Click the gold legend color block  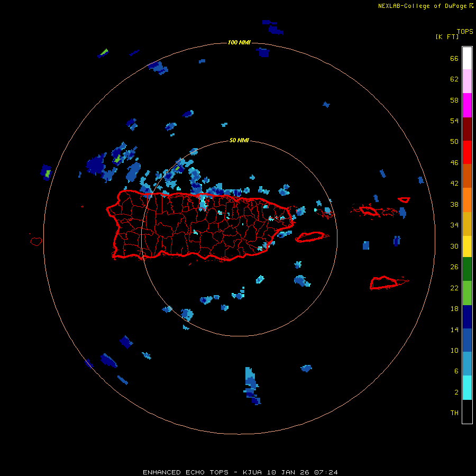click(467, 224)
